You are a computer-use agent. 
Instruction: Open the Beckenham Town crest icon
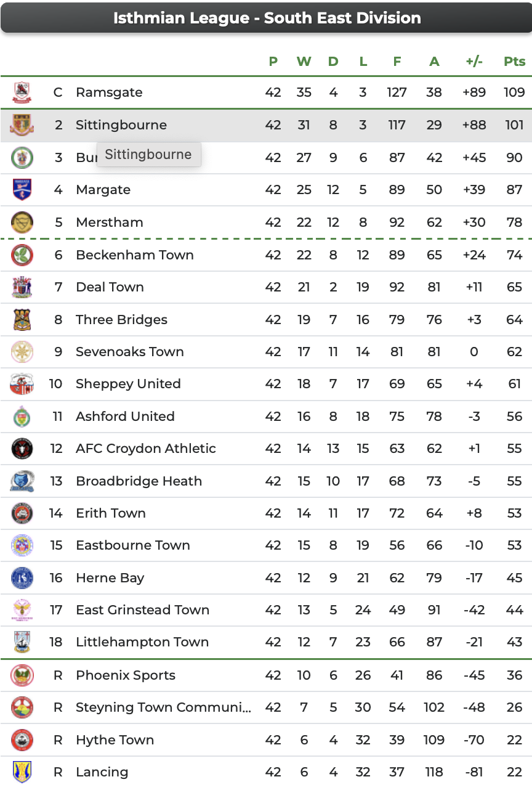[22, 255]
